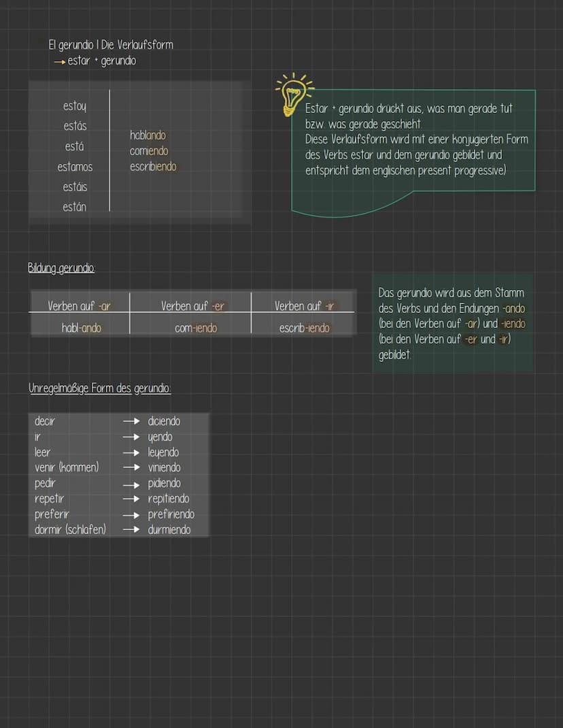Click the verb 'pedir'

tap(45, 483)
